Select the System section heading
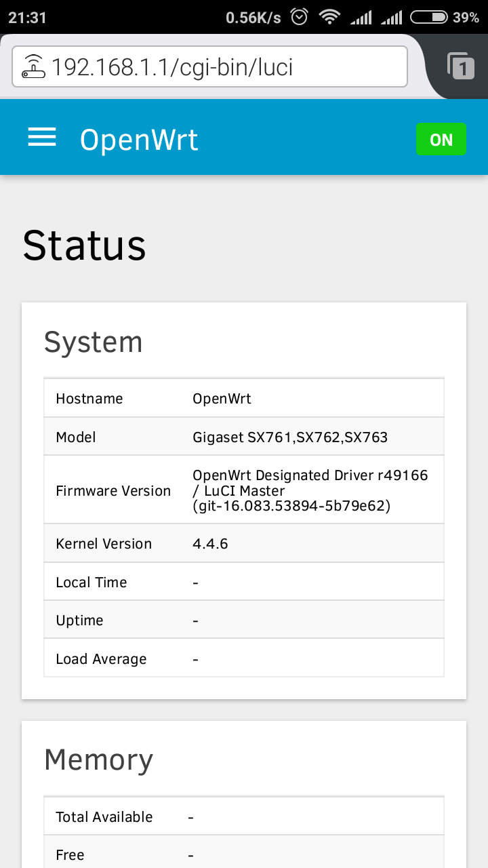The height and width of the screenshot is (868, 488). click(94, 342)
